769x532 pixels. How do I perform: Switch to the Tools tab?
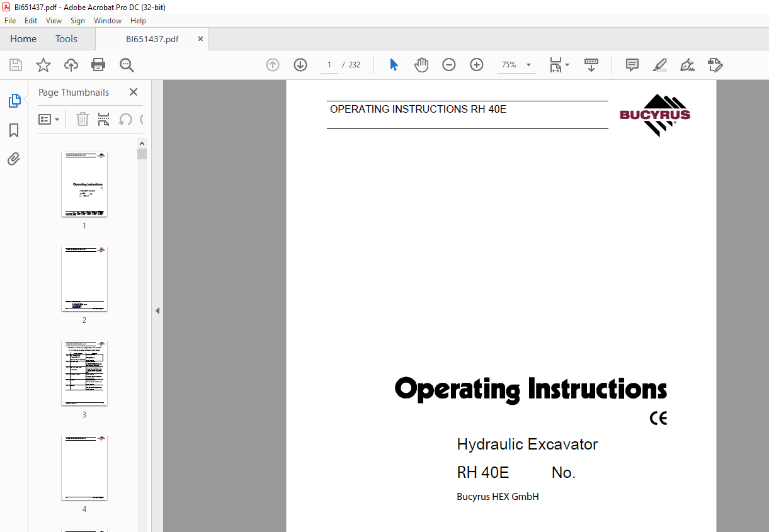tap(66, 39)
